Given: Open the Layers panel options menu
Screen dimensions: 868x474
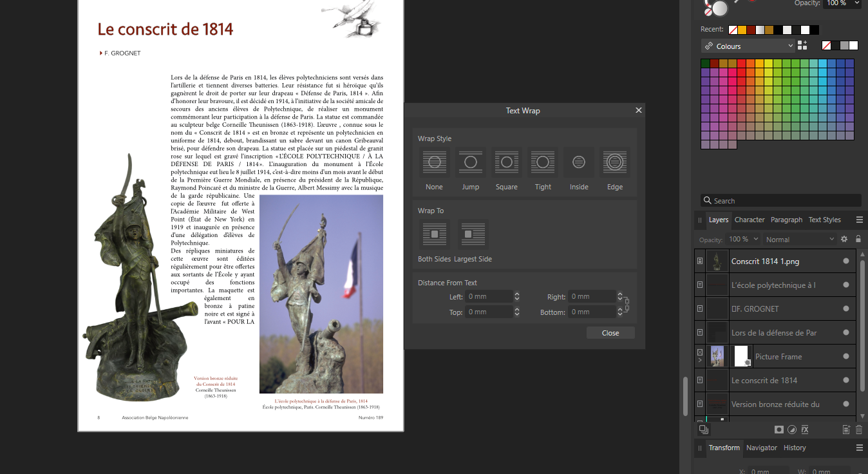Looking at the screenshot, I should (x=859, y=220).
